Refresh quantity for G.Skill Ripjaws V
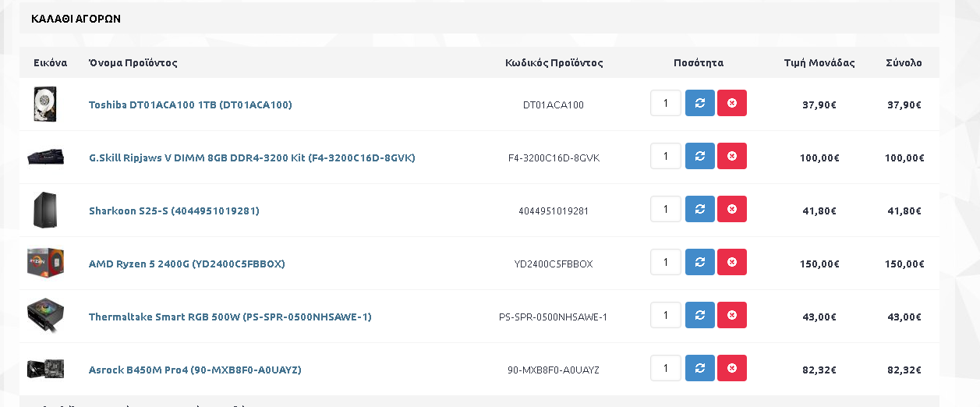 pos(699,156)
